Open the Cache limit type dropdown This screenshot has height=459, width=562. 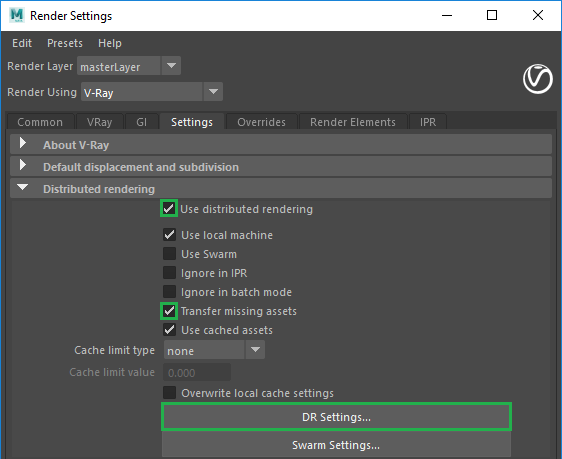(x=214, y=350)
